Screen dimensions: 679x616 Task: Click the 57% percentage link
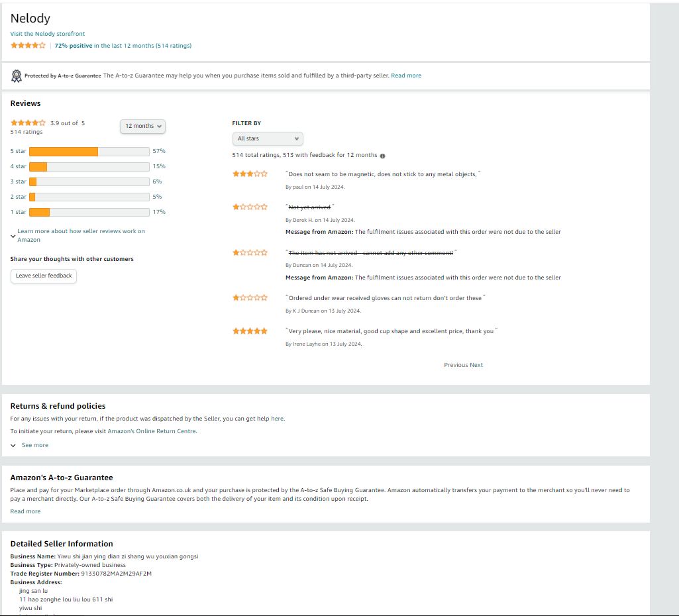pyautogui.click(x=159, y=151)
